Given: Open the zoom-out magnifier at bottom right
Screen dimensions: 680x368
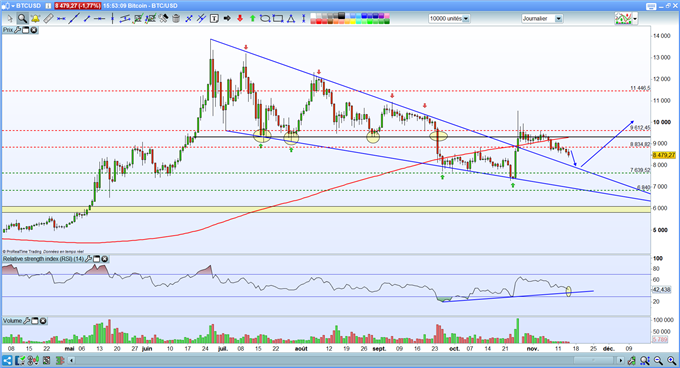Looking at the screenshot, I should [x=658, y=361].
